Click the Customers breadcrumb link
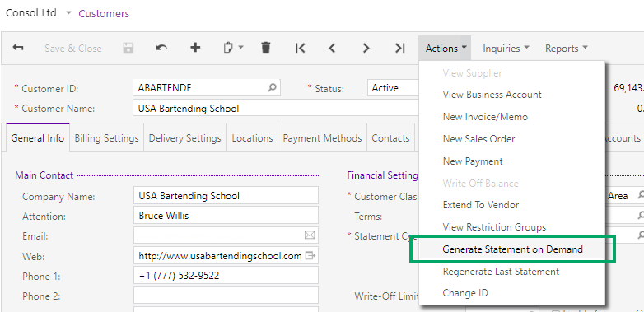The width and height of the screenshot is (644, 312). coord(104,13)
